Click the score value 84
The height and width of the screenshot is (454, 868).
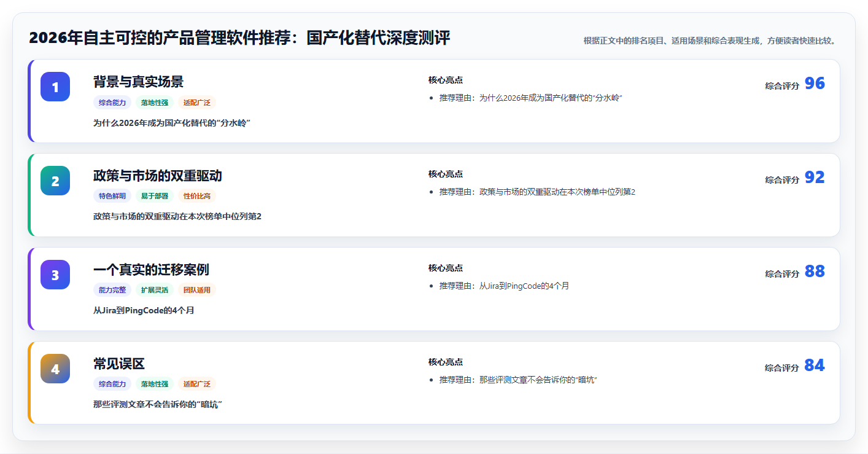(815, 366)
